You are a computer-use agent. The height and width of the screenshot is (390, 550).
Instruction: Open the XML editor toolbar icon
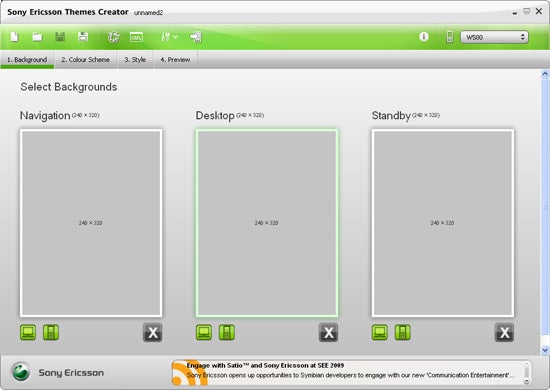coord(136,37)
